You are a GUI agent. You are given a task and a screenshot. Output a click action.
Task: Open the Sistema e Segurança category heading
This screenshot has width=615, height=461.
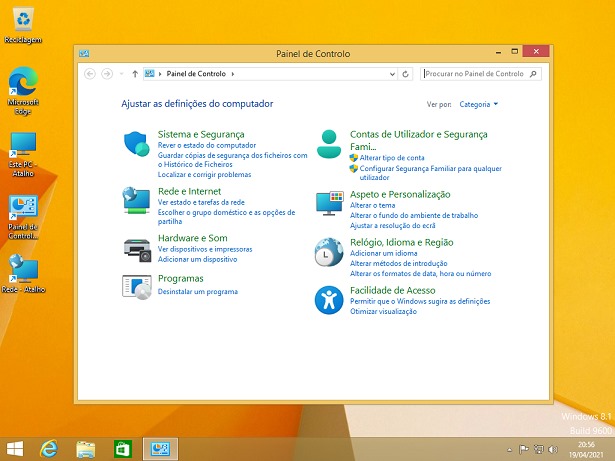pos(201,134)
